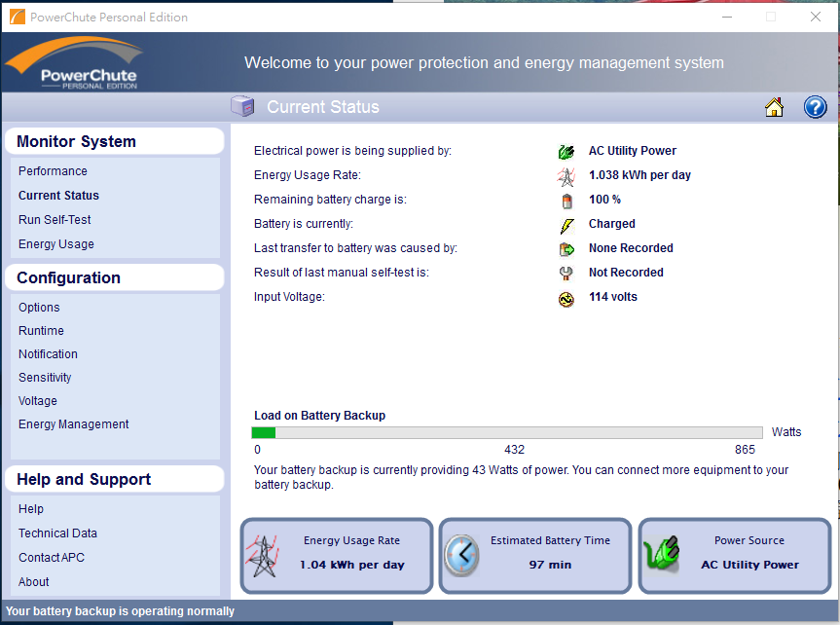Viewport: 840px width, 625px height.
Task: Click the 'Input Voltage:' label
Action: click(x=289, y=296)
